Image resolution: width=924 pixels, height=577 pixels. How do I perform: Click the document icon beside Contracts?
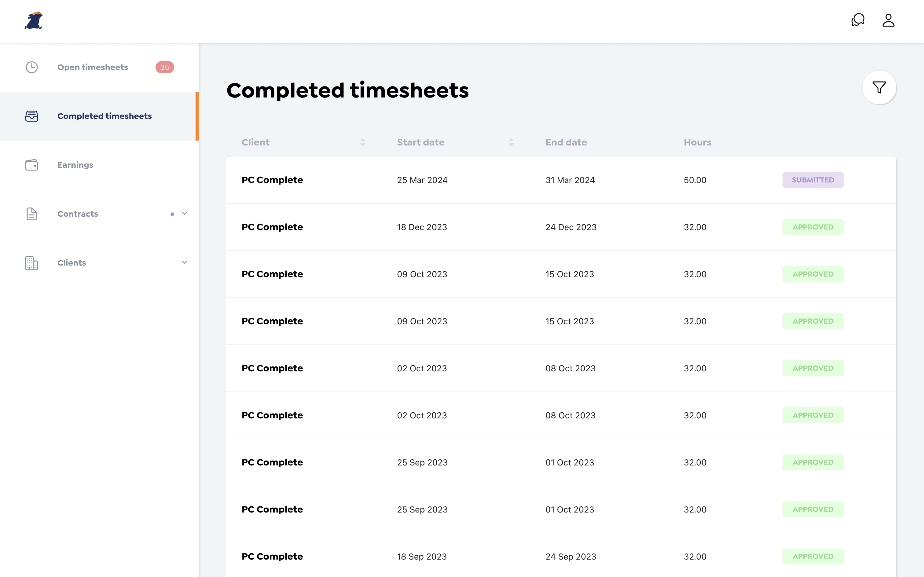[32, 214]
